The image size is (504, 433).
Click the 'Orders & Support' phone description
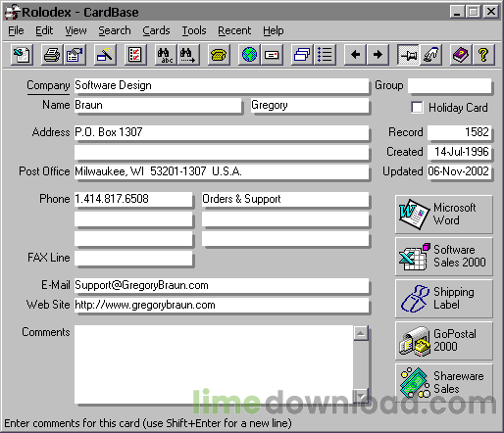pos(285,199)
